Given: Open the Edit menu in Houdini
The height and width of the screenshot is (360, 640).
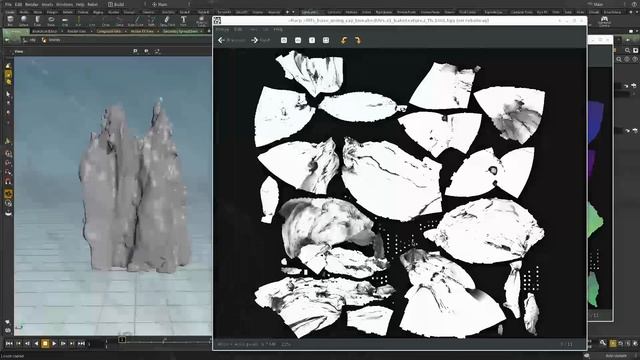Looking at the screenshot, I should point(19,4).
